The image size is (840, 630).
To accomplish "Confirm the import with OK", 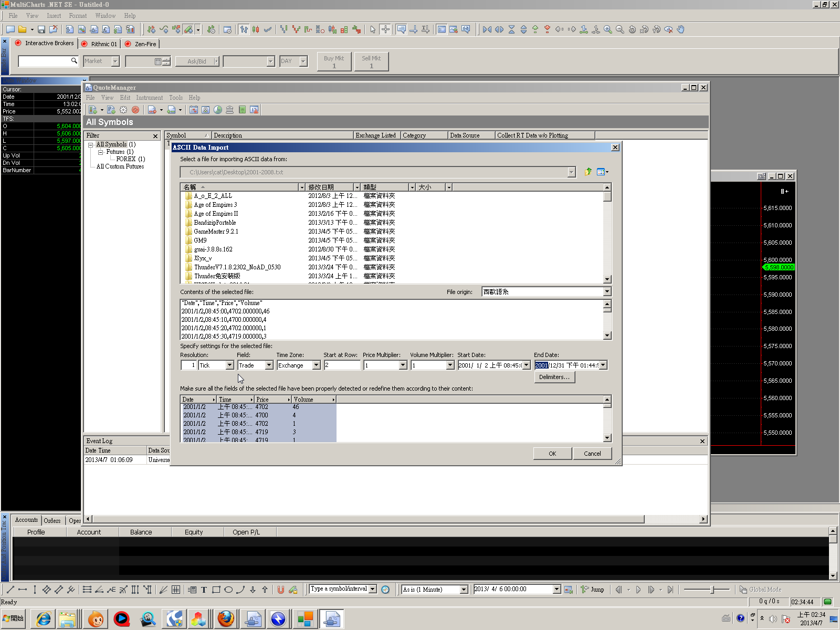I will pyautogui.click(x=552, y=454).
